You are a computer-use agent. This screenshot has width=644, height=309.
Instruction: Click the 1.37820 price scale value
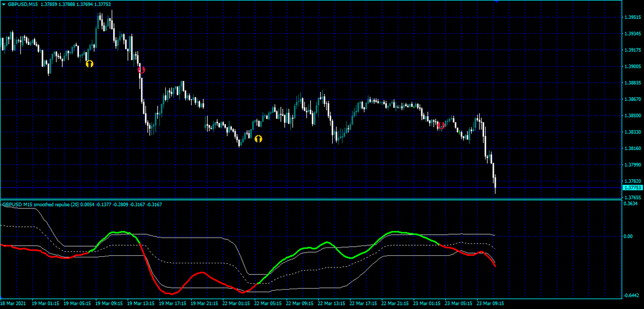[632, 181]
